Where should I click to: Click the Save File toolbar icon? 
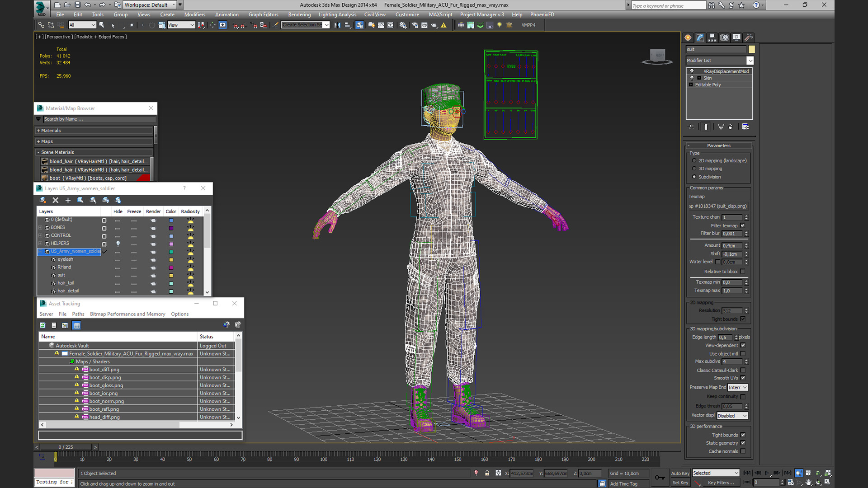[77, 5]
